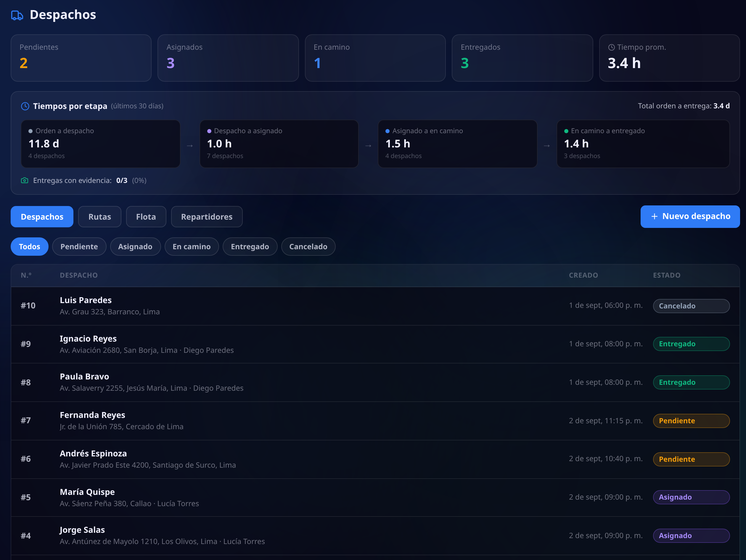Filter dispatches by Pendiente status
This screenshot has height=560, width=746.
tap(79, 247)
